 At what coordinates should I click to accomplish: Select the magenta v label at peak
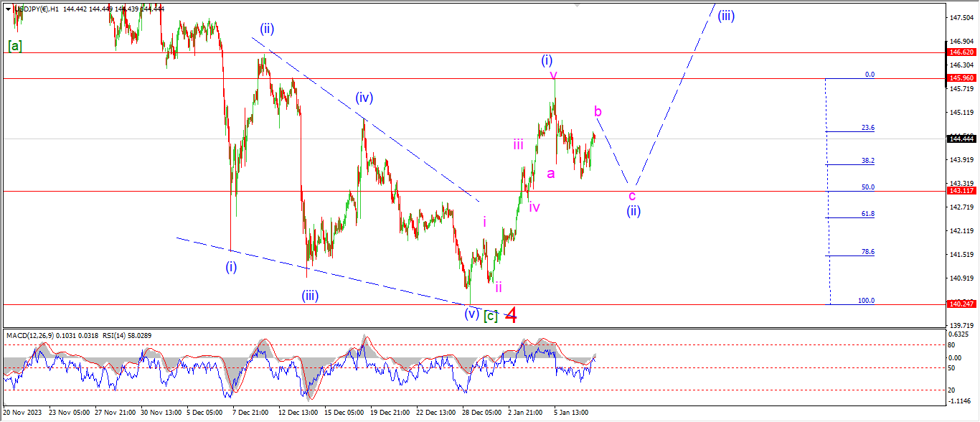pyautogui.click(x=553, y=75)
